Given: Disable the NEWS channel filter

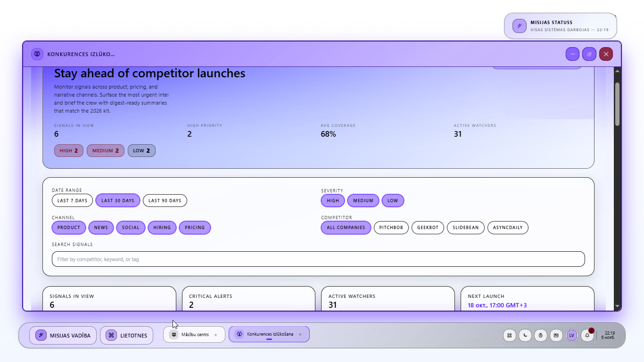Looking at the screenshot, I should click(x=101, y=228).
